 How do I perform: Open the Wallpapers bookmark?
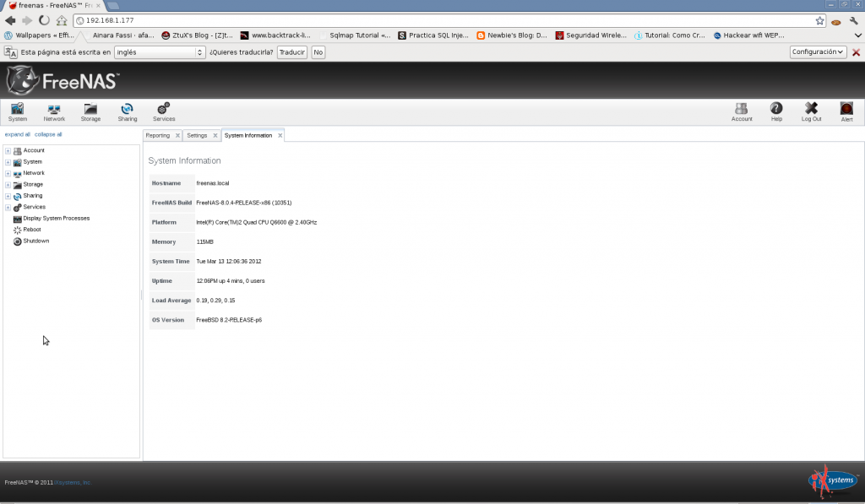point(40,35)
